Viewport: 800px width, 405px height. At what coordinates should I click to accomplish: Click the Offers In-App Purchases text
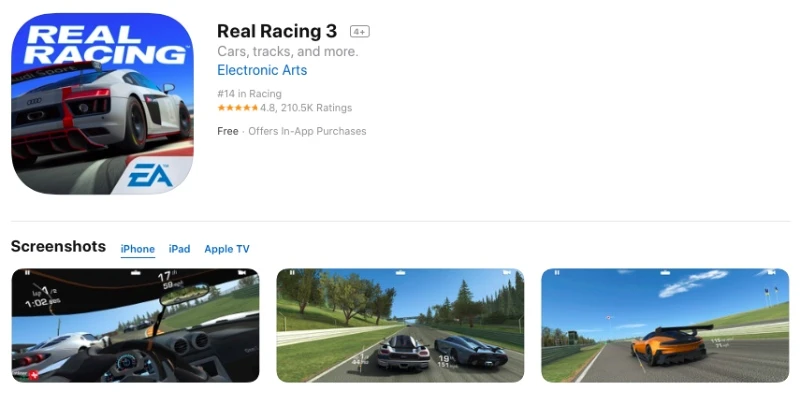point(307,131)
